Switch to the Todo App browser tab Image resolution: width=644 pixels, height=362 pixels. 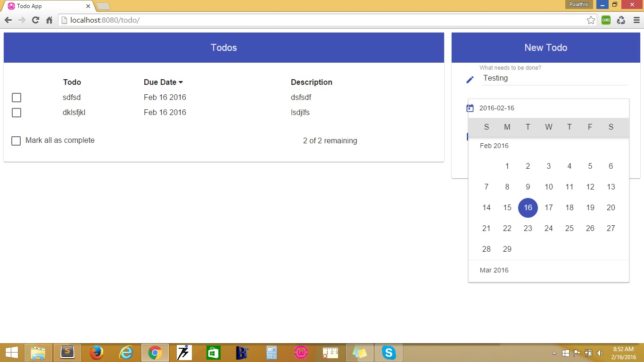click(48, 6)
